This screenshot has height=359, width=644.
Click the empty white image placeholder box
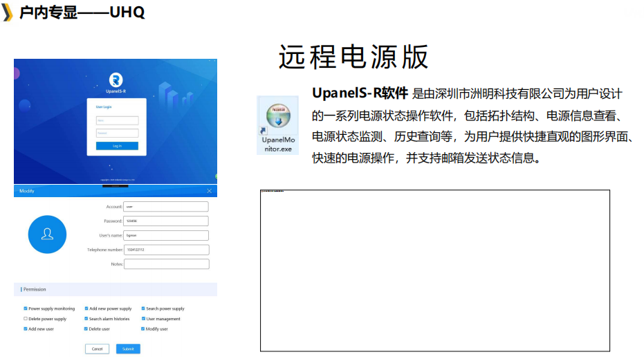(x=434, y=270)
